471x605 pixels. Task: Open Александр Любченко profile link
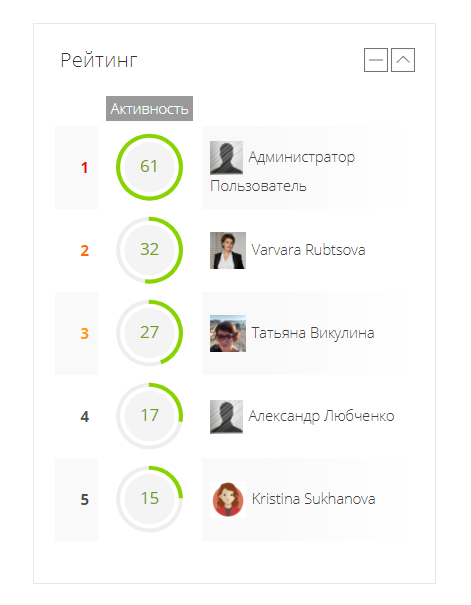(x=321, y=416)
